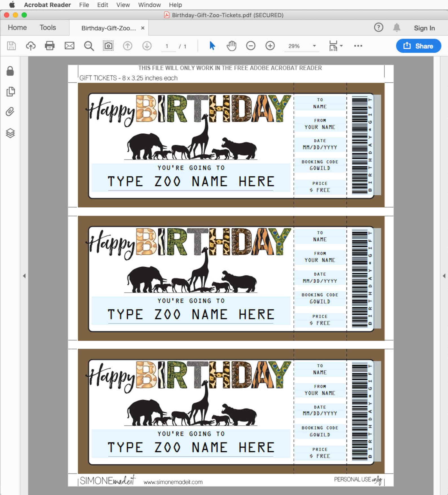The image size is (448, 495).
Task: Open fit page scrolling options
Action: point(336,46)
